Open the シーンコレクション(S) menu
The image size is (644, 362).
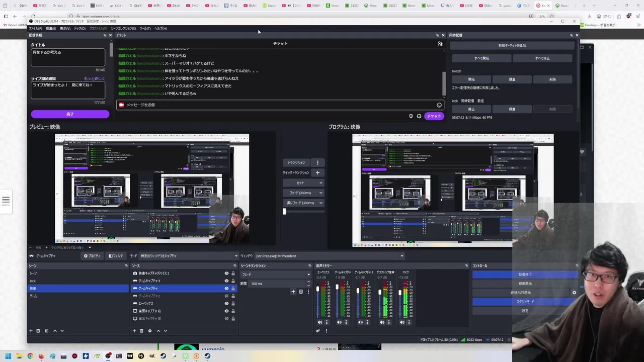(x=123, y=29)
